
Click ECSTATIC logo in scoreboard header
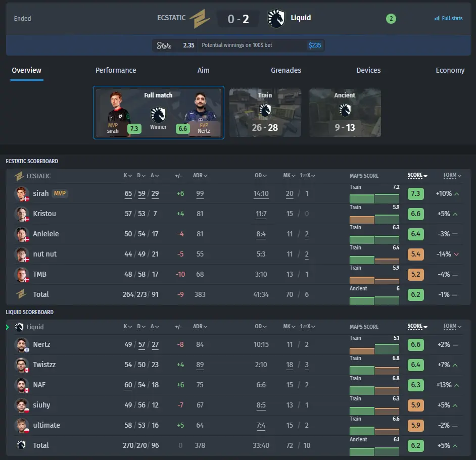click(19, 176)
